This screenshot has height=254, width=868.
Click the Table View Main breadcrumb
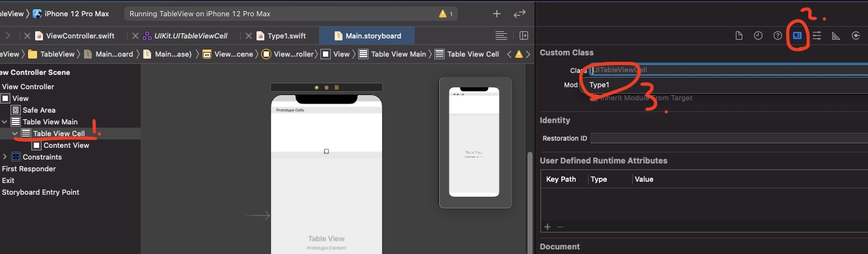[392, 54]
